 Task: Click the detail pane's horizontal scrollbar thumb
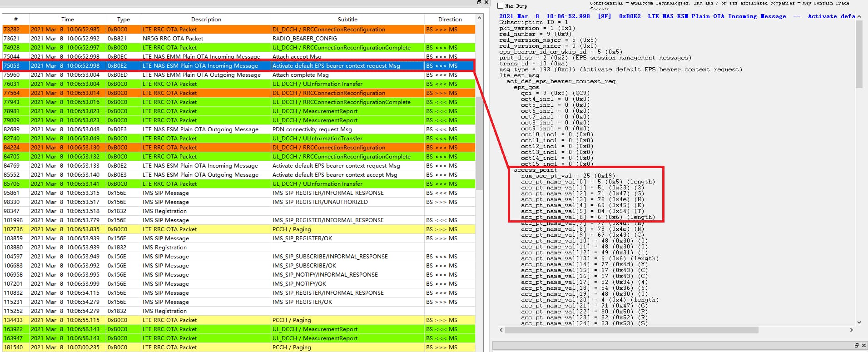click(x=631, y=330)
